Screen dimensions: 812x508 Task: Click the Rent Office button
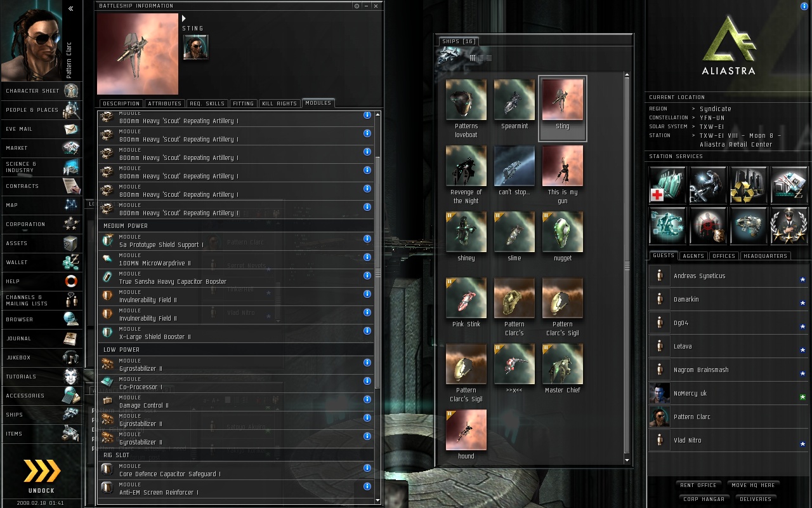(x=698, y=485)
